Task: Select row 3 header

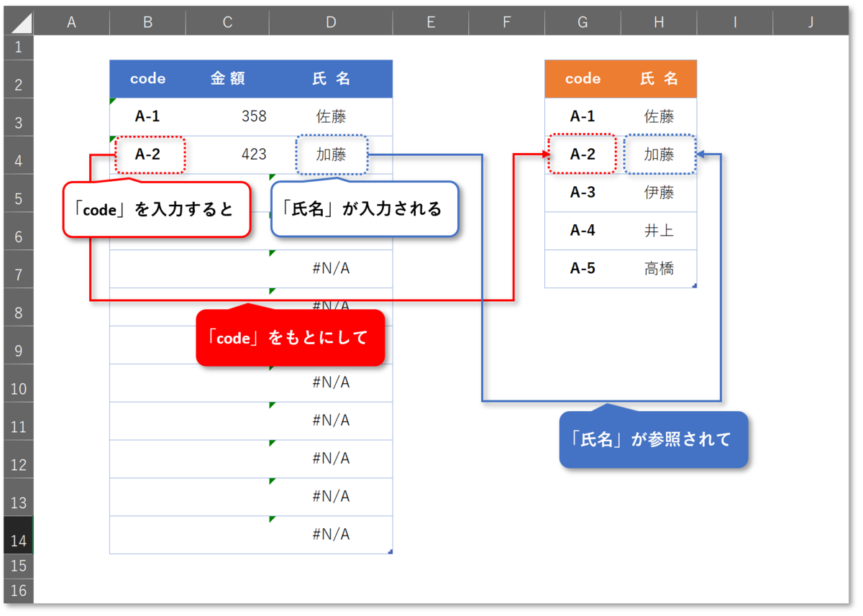Action: (x=19, y=117)
